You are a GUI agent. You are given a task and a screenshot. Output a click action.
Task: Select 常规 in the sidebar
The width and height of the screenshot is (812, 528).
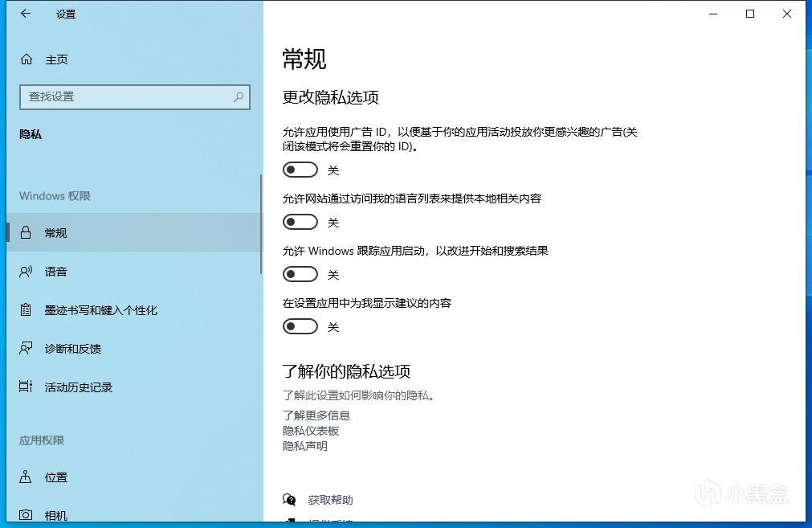coord(134,232)
